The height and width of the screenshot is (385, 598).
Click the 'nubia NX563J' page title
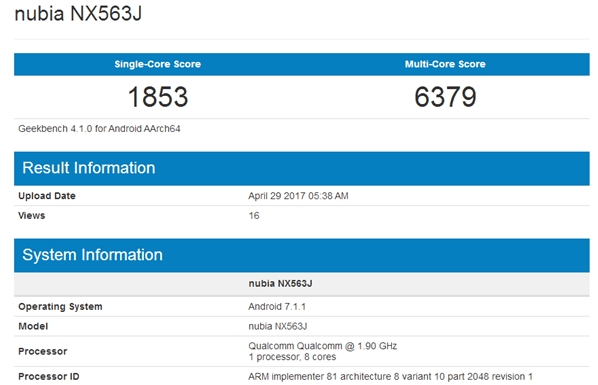pyautogui.click(x=78, y=14)
